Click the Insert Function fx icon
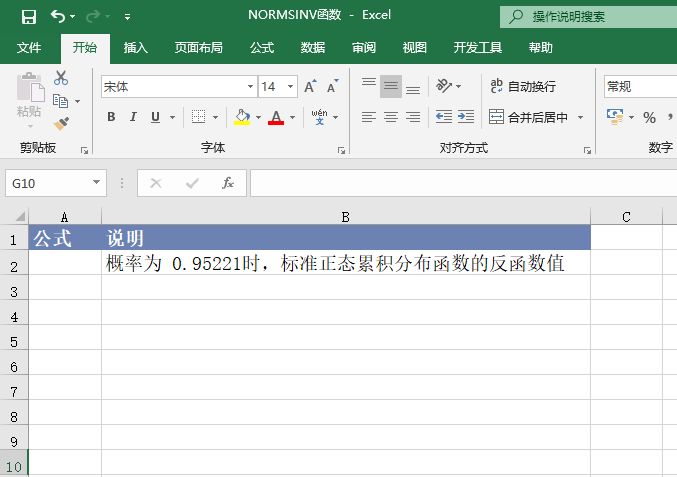This screenshot has height=477, width=677. pos(228,183)
